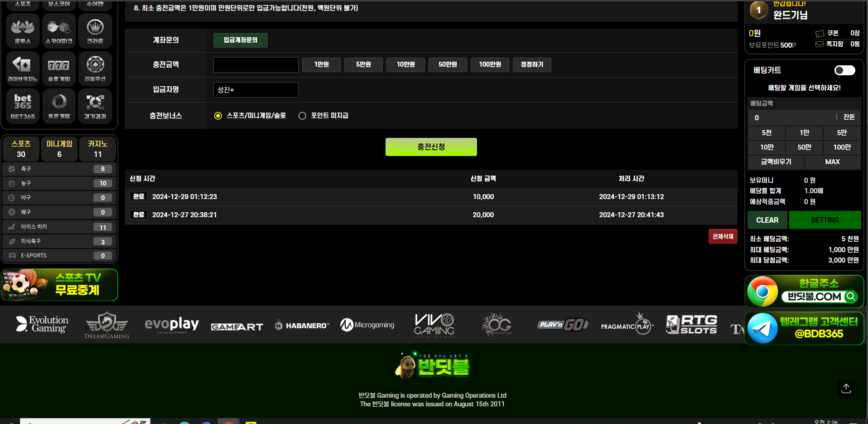Open the 경기결과 results icon
This screenshot has height=424, width=868.
click(x=95, y=106)
